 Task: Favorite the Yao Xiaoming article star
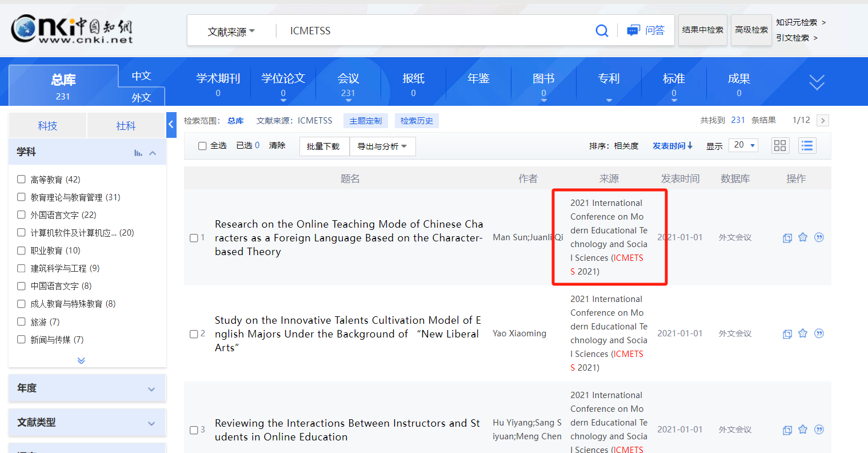803,333
